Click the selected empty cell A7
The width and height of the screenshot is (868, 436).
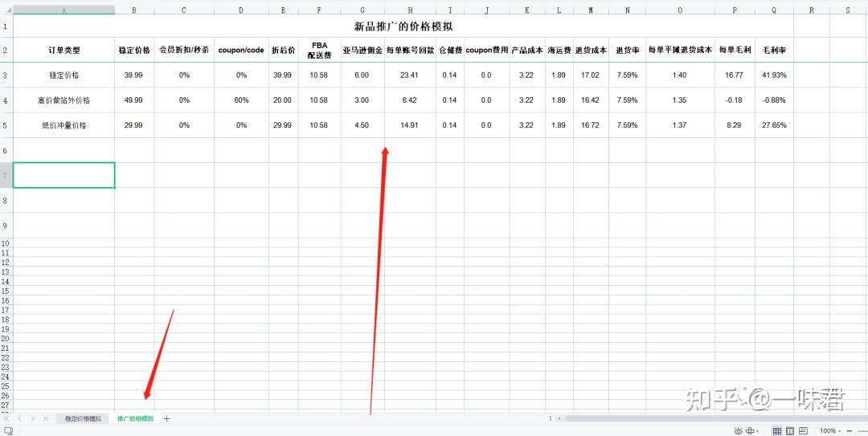[x=63, y=175]
